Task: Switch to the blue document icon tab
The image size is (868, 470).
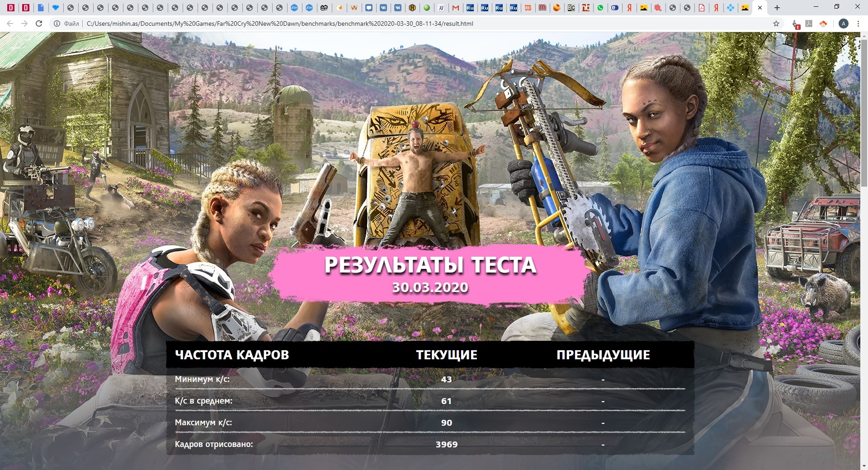Action: point(41,8)
